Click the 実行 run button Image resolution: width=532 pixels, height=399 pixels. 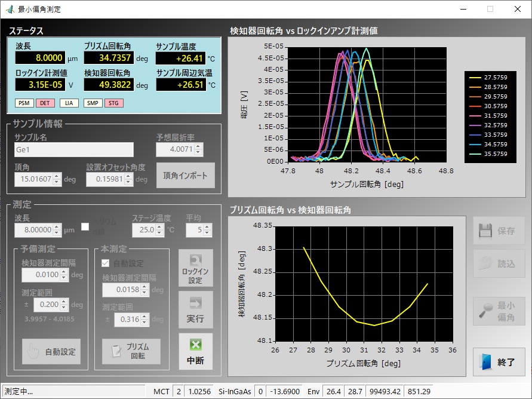[x=196, y=309]
